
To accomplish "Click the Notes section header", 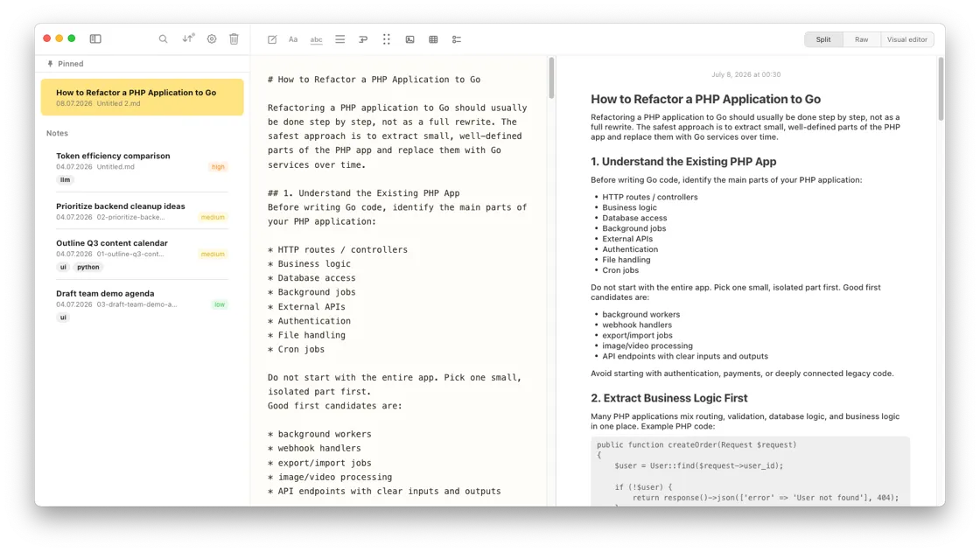I will point(57,133).
